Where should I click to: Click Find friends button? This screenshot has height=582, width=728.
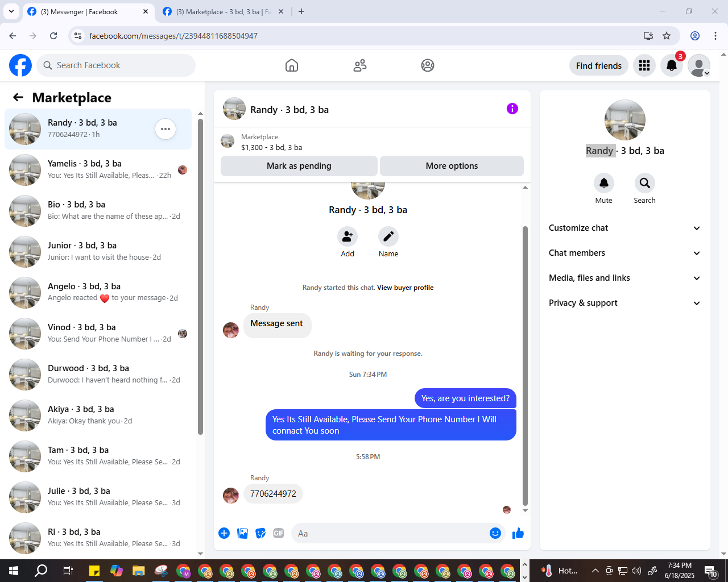coord(599,65)
